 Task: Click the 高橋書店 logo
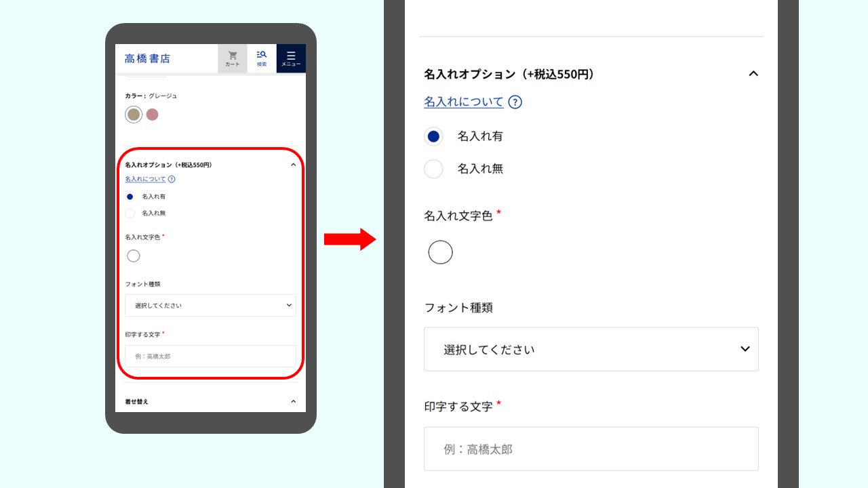[x=147, y=59]
